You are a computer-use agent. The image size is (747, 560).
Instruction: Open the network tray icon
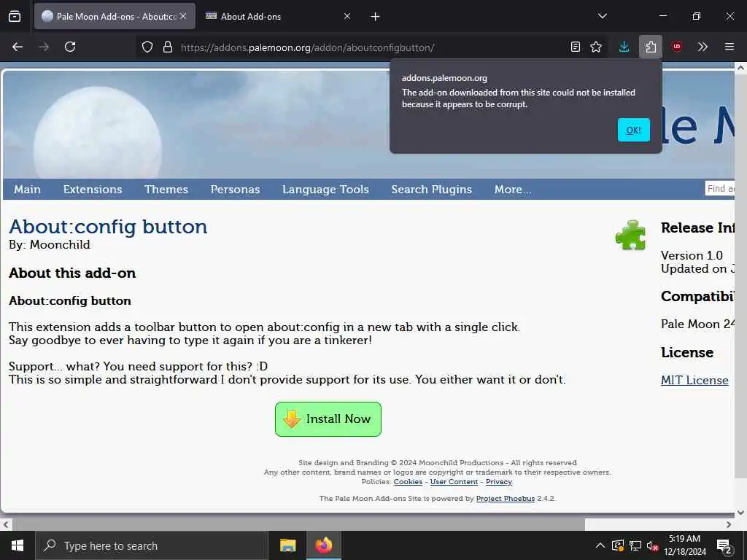coord(635,545)
